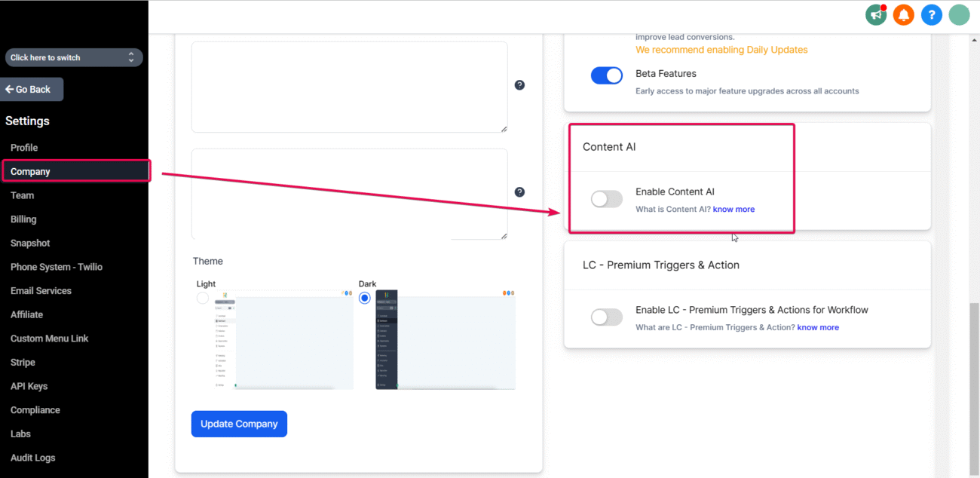980x478 pixels.
Task: Go to Phone System - Twilio settings
Action: tap(57, 267)
